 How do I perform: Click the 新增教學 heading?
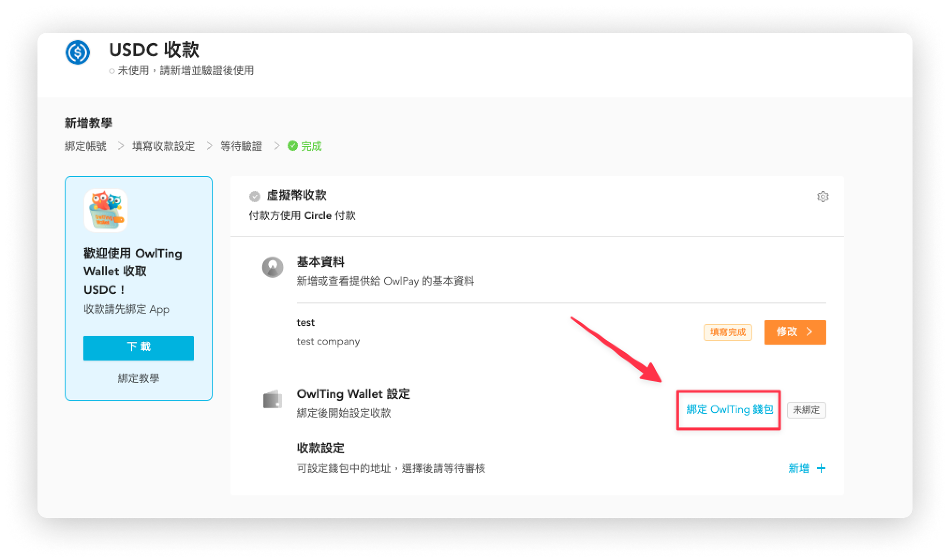pyautogui.click(x=89, y=123)
